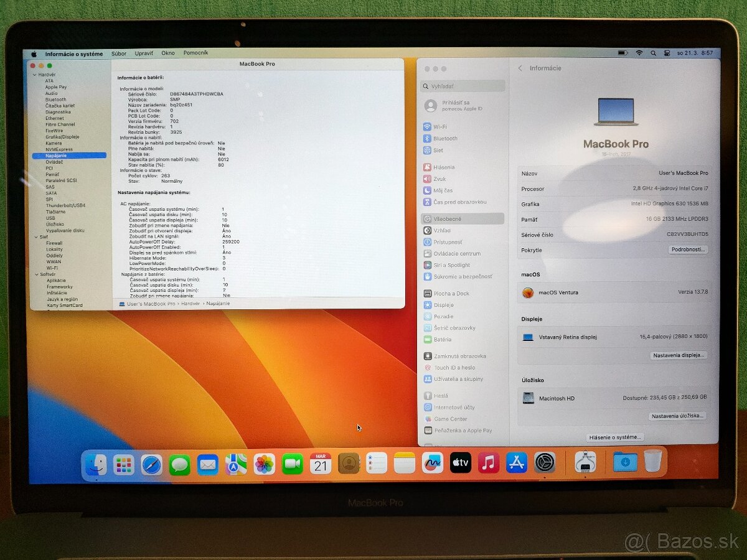The image size is (747, 560).
Task: Collapse the Hardvér section
Action: coord(35,74)
